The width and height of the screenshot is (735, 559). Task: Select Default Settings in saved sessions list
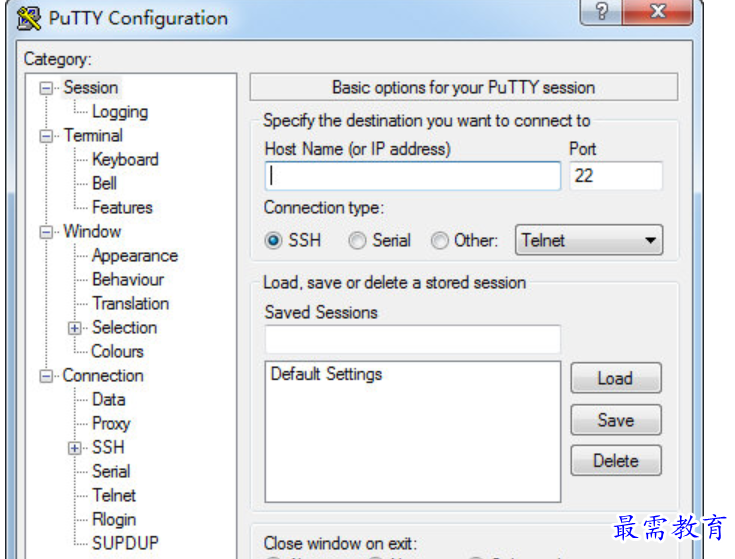pos(326,375)
